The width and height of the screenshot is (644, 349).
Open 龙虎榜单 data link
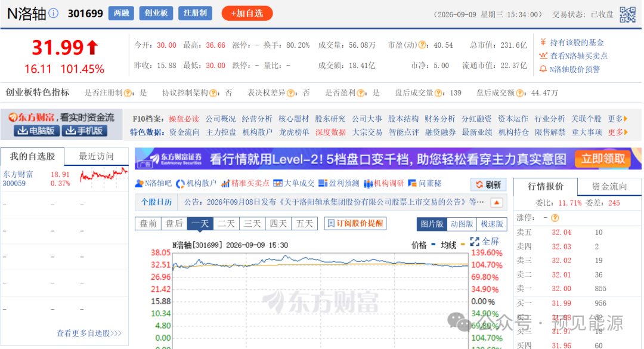(294, 132)
